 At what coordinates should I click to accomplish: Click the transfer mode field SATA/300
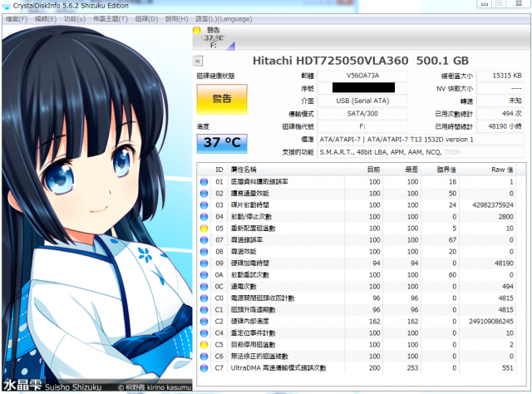[362, 114]
